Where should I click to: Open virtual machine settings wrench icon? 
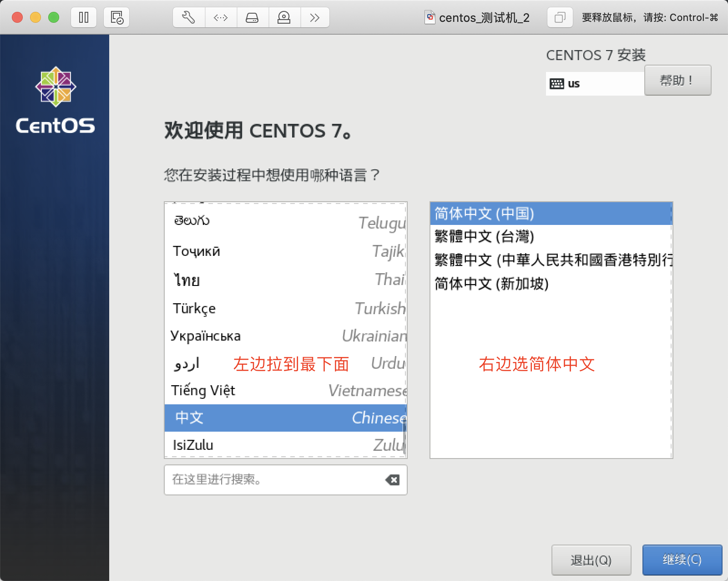(188, 18)
